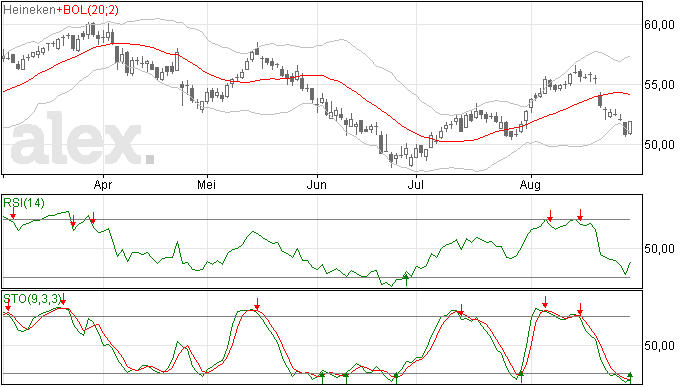This screenshot has height=387, width=690.
Task: Click the Jun month label
Action: 317,185
